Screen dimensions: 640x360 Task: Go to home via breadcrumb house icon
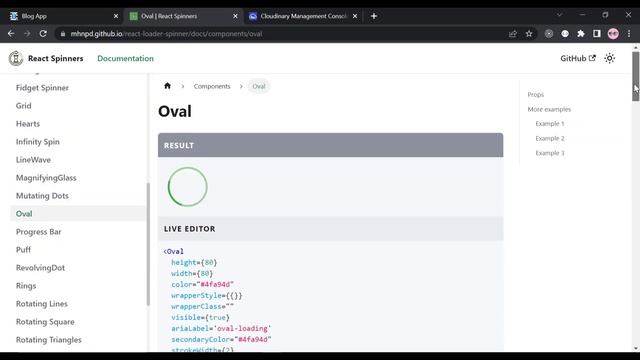click(167, 86)
